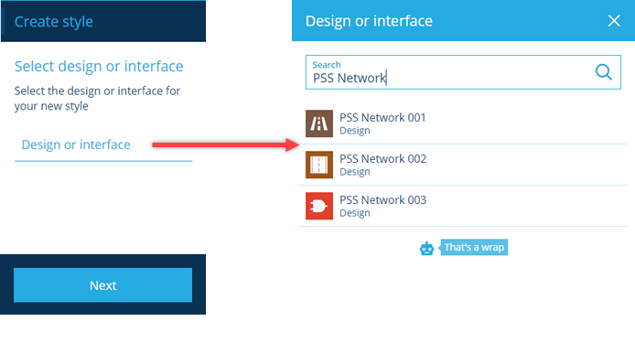Click the Select design or interface heading
Screen dimensions: 635x364
[x=99, y=67]
